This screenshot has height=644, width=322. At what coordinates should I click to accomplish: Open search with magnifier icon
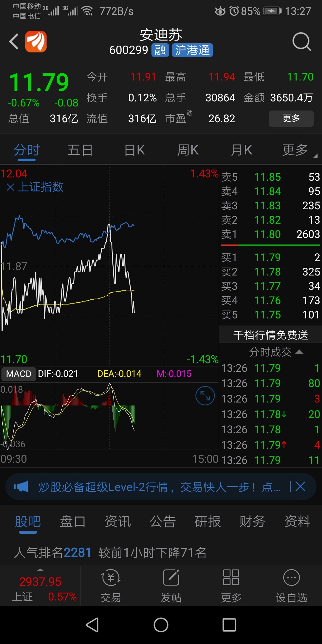[x=301, y=41]
